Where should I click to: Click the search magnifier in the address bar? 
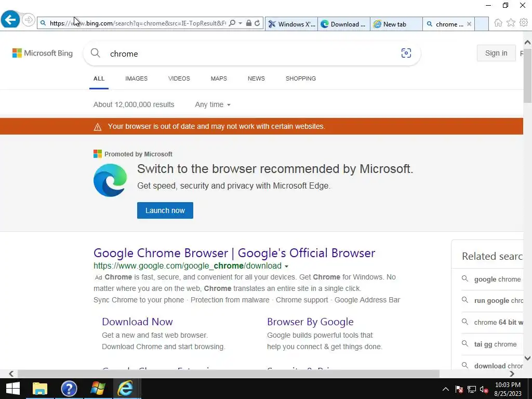tap(232, 23)
